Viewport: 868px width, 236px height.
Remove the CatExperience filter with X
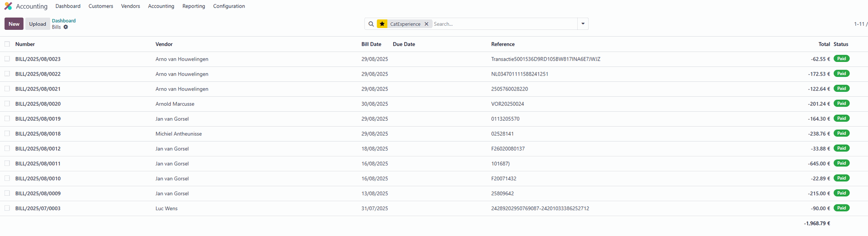[426, 24]
